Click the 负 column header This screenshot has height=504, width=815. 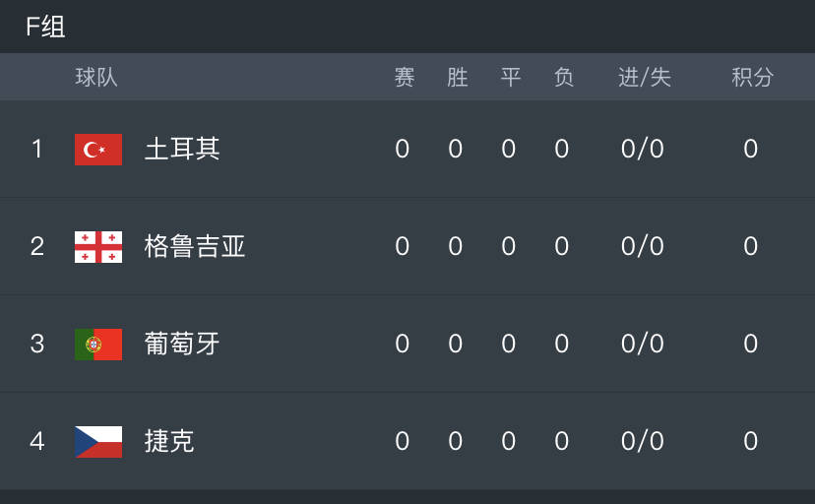pos(563,77)
